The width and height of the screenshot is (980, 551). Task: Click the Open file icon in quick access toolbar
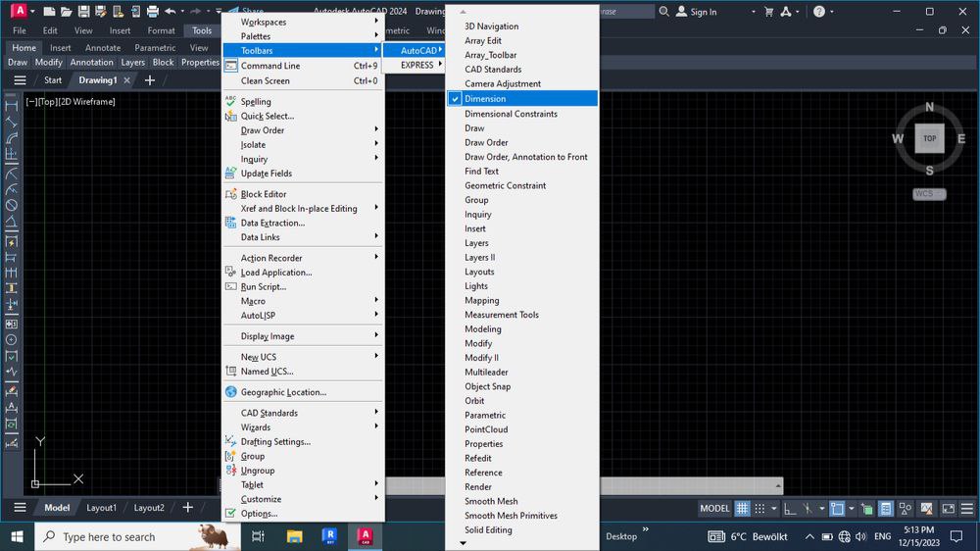click(x=67, y=11)
